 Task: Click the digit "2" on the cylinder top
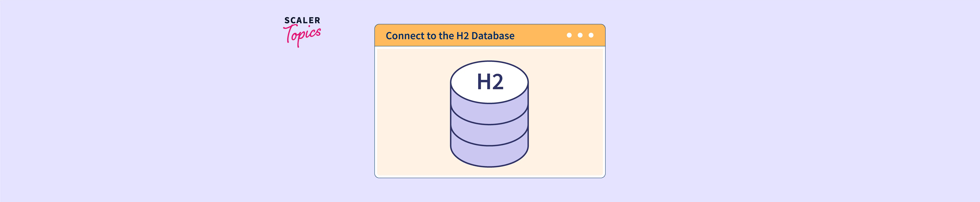497,82
